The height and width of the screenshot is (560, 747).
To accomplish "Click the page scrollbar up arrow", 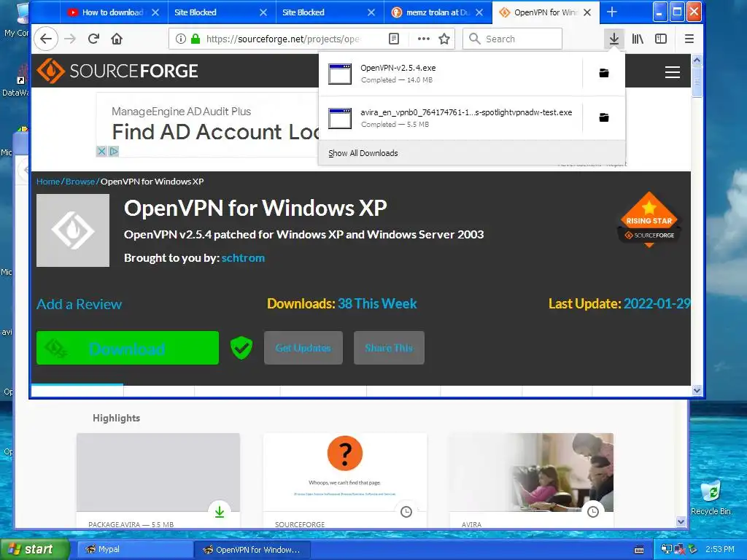I will pyautogui.click(x=697, y=60).
